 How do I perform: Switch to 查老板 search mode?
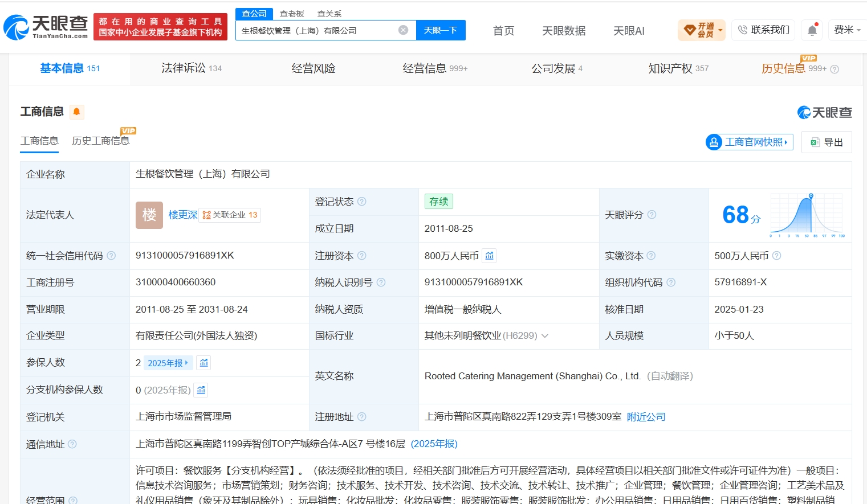[x=292, y=14]
